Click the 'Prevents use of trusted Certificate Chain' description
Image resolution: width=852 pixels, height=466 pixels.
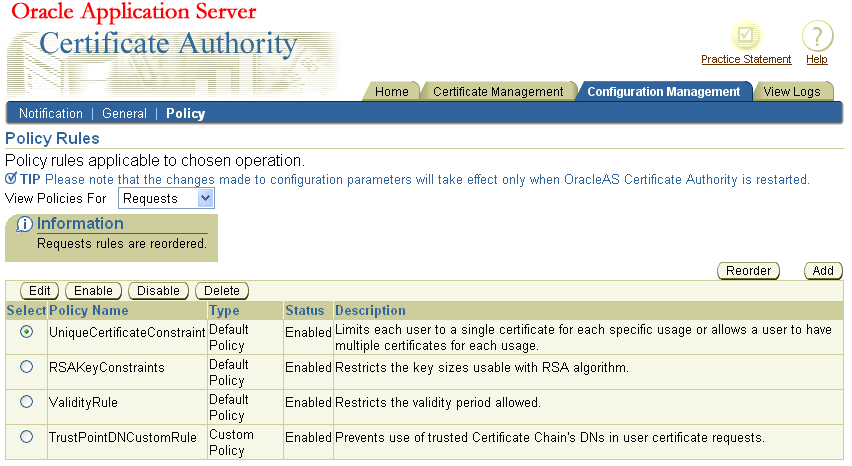coord(550,437)
